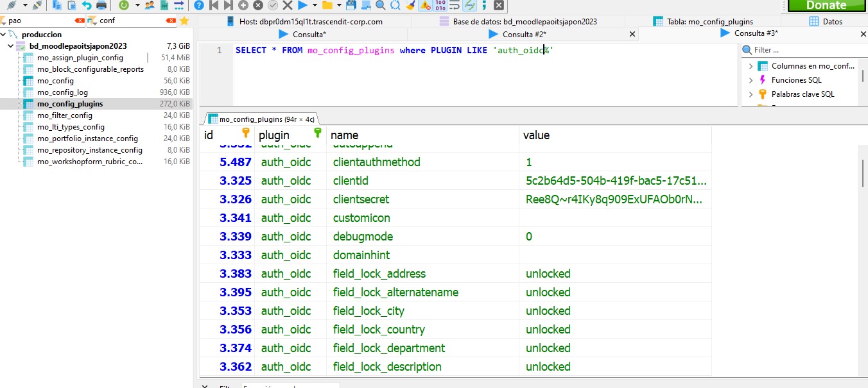Expand the Funciones SQL helper node

751,80
